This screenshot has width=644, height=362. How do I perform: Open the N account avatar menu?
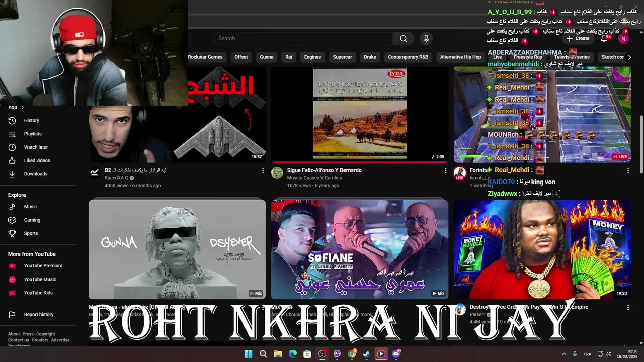(623, 38)
